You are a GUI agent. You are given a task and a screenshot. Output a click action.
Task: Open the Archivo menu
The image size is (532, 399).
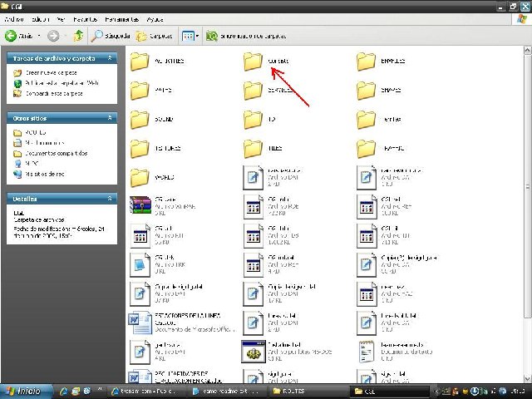14,18
